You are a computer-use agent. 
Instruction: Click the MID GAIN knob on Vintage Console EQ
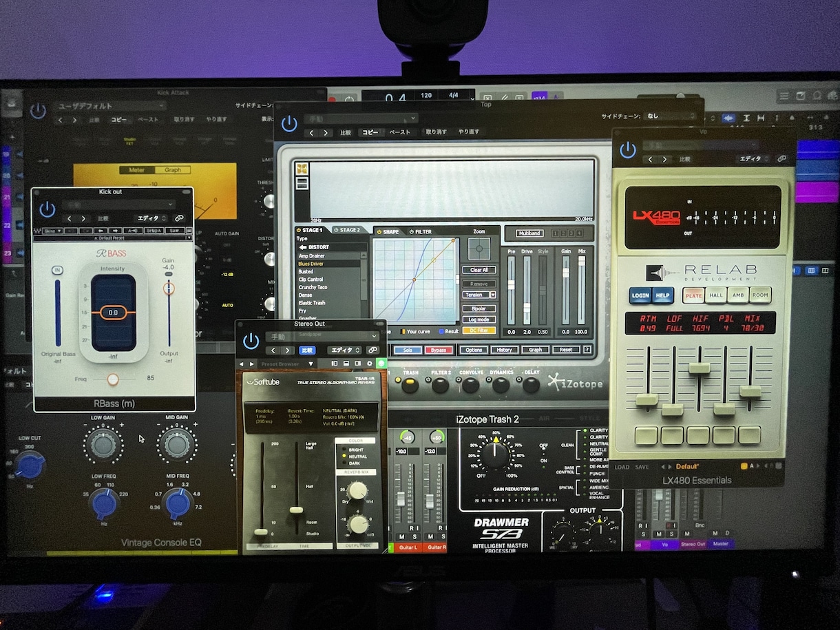(177, 445)
